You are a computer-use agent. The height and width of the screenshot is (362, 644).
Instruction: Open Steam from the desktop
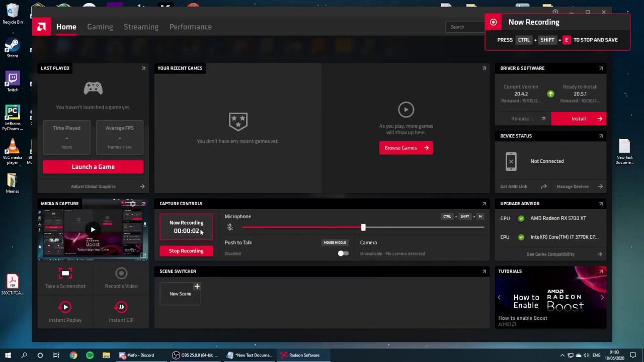(13, 49)
